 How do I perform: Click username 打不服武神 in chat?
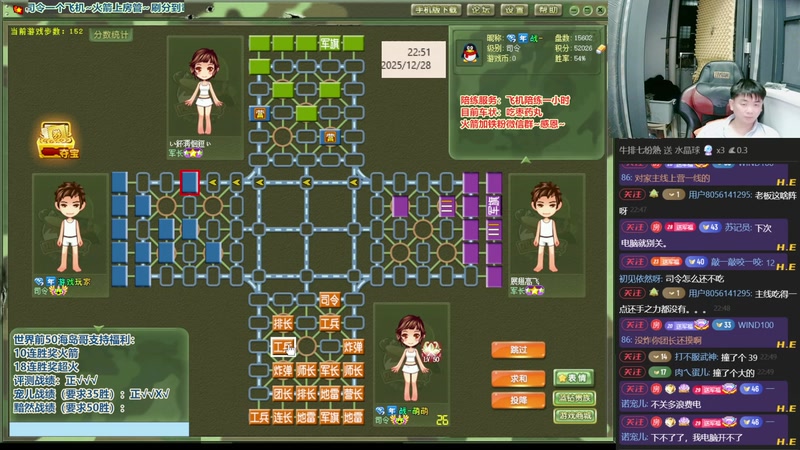[695, 357]
